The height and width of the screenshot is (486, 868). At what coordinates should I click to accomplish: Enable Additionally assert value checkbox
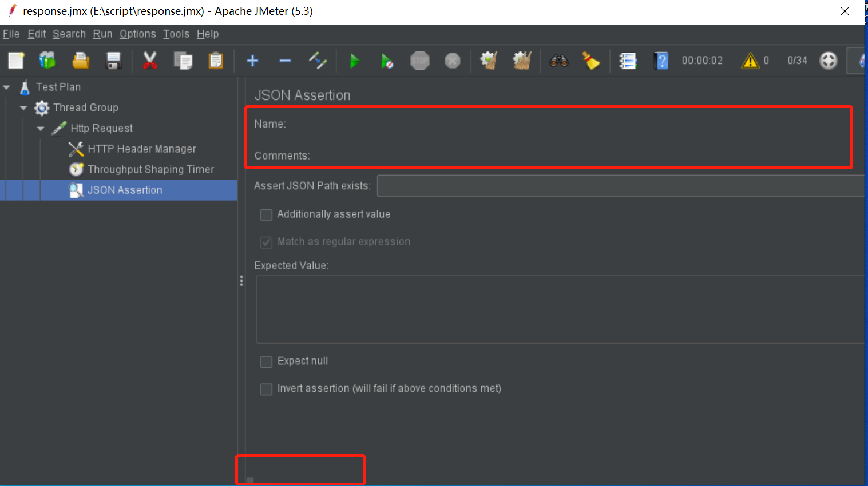(x=266, y=215)
